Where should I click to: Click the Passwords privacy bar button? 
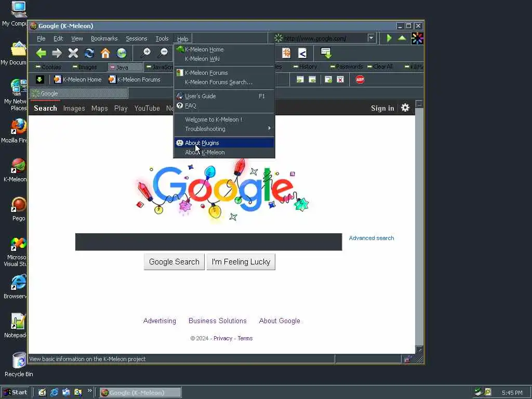coord(347,66)
